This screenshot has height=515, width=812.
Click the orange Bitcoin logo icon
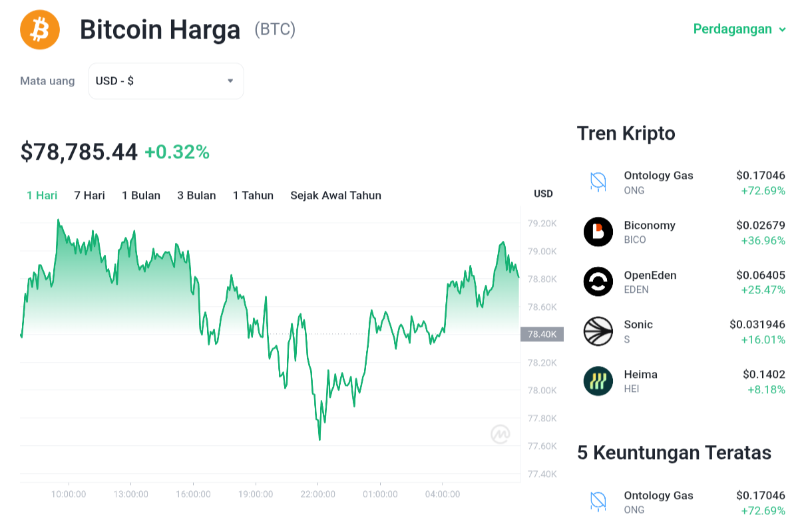click(40, 29)
